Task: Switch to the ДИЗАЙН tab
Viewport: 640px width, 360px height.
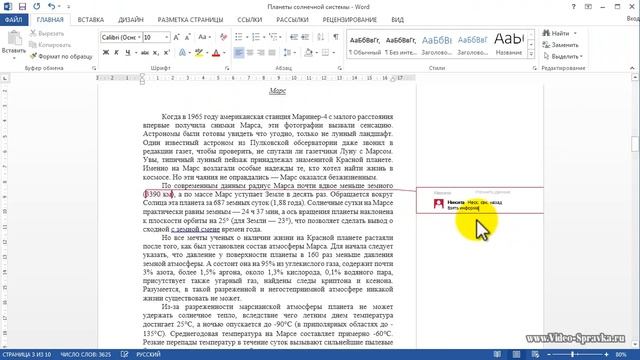Action: click(x=131, y=20)
